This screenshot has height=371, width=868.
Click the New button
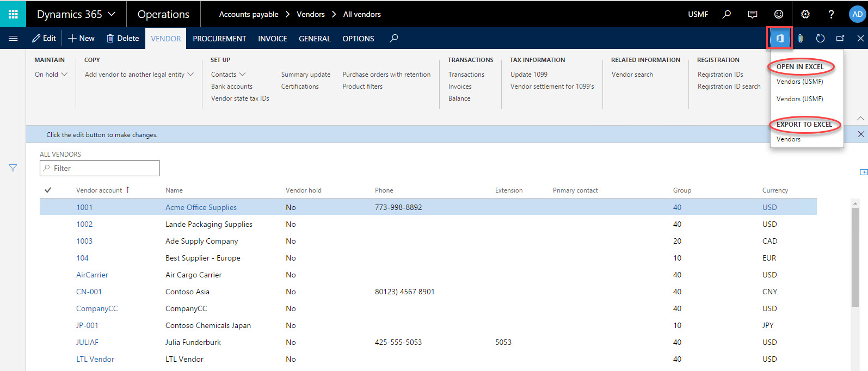coord(81,38)
